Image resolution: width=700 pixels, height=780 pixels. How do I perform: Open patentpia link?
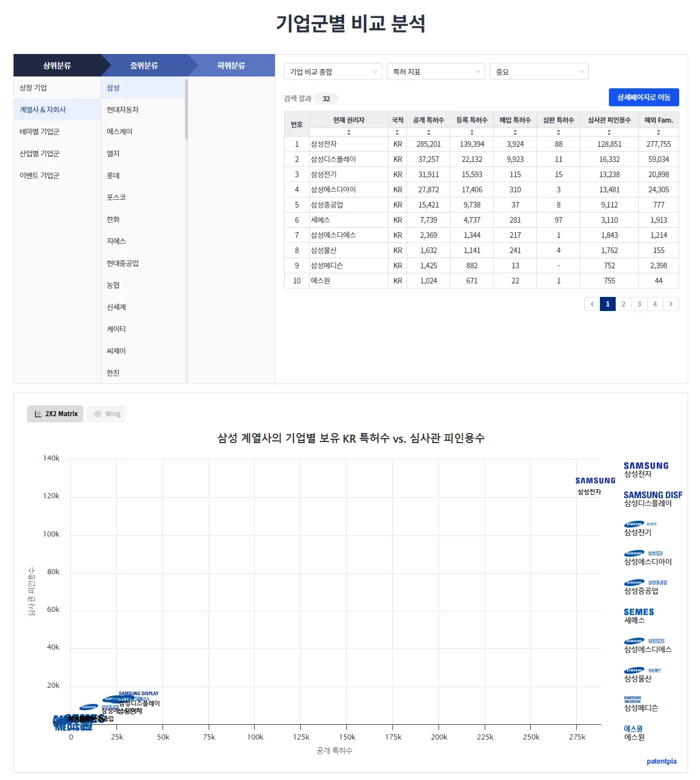click(x=662, y=761)
